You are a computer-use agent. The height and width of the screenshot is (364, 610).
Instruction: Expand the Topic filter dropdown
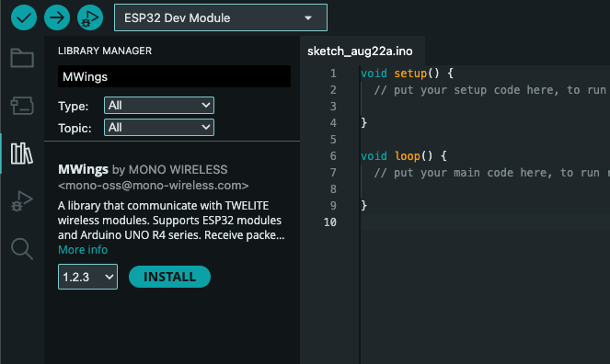click(159, 128)
